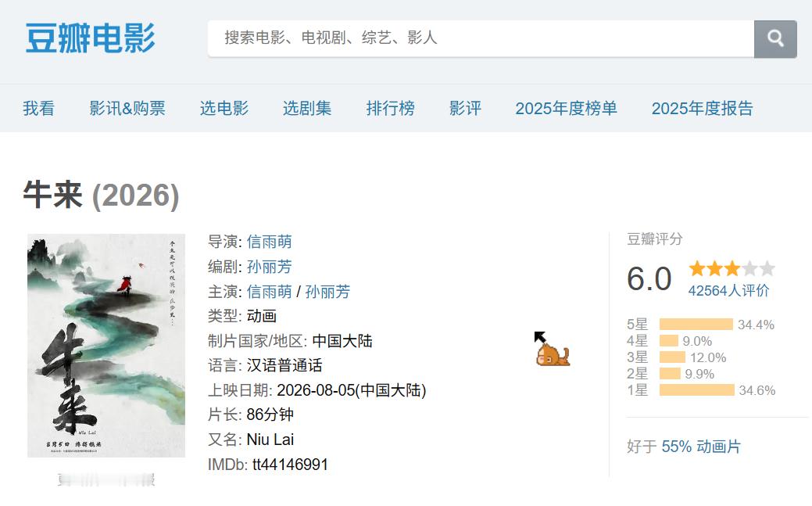
Task: Click the 豆瓣评分 heading
Action: [x=655, y=239]
